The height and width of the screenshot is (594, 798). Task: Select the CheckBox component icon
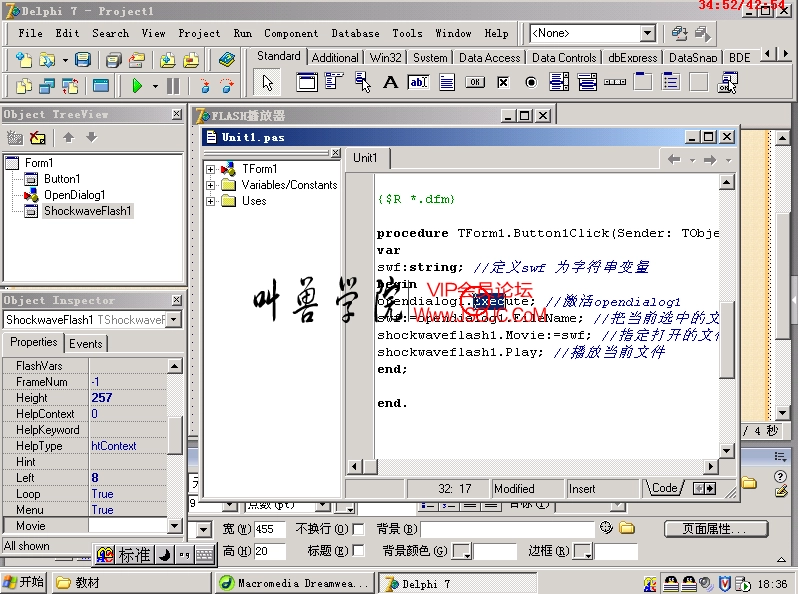[503, 82]
